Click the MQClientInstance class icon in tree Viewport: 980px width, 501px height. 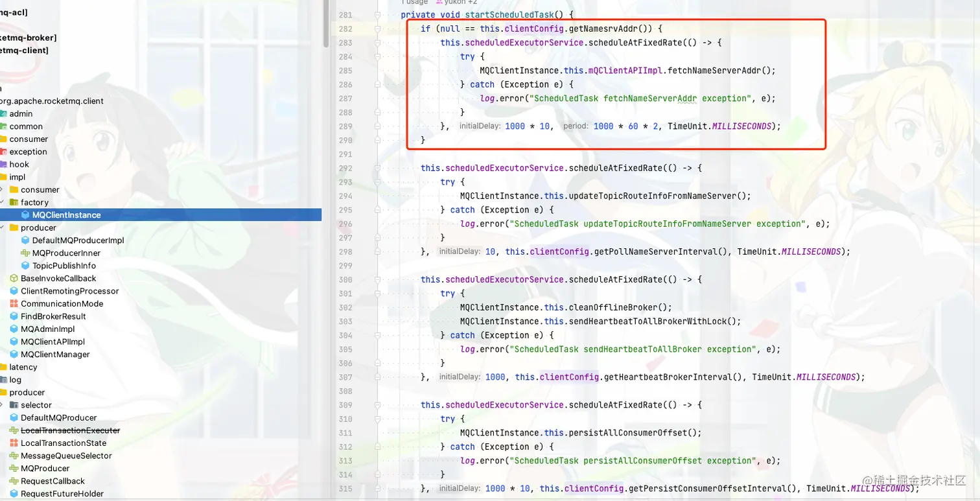tap(25, 215)
